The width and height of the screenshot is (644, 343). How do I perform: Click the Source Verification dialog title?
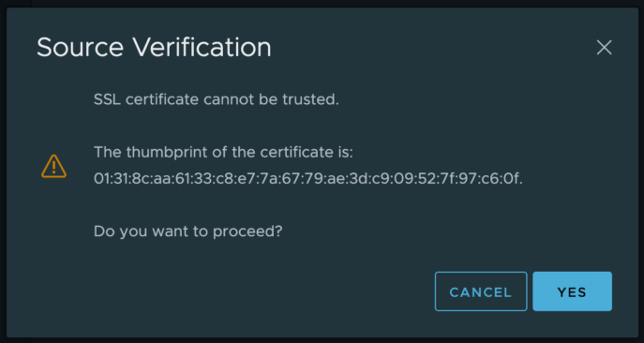pyautogui.click(x=154, y=47)
